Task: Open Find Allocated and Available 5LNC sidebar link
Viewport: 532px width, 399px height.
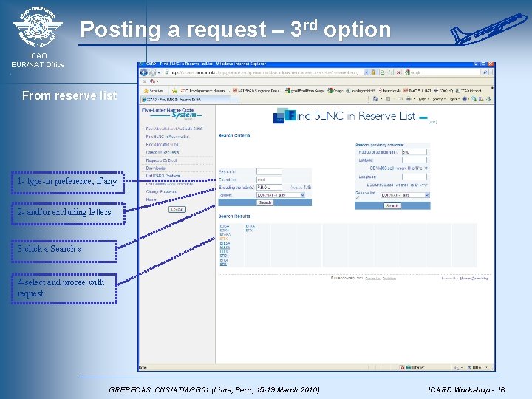Action: (x=174, y=129)
